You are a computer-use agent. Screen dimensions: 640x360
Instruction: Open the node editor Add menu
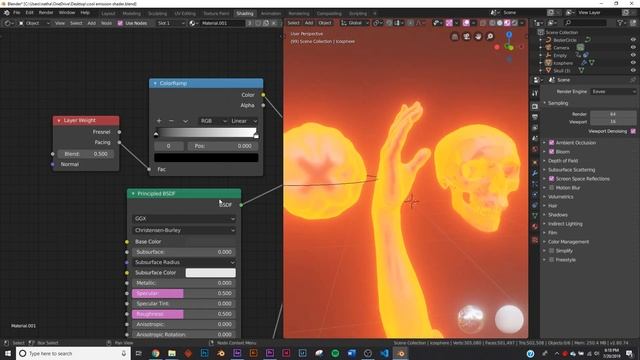(x=91, y=23)
